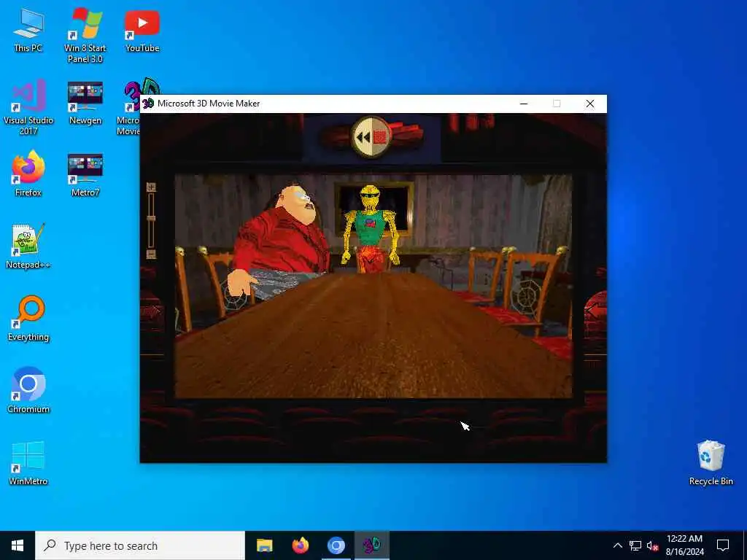
Task: Select the Newgen desktop shortcut
Action: pyautogui.click(x=85, y=103)
